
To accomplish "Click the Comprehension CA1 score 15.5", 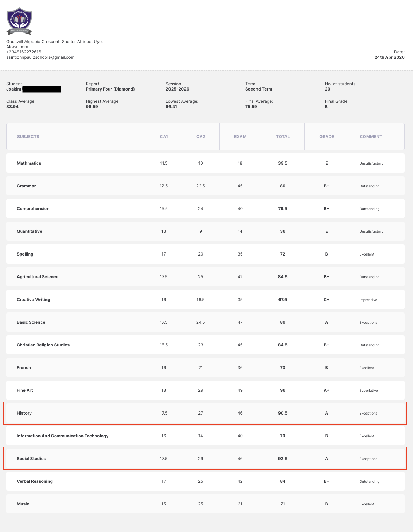I will tap(164, 209).
